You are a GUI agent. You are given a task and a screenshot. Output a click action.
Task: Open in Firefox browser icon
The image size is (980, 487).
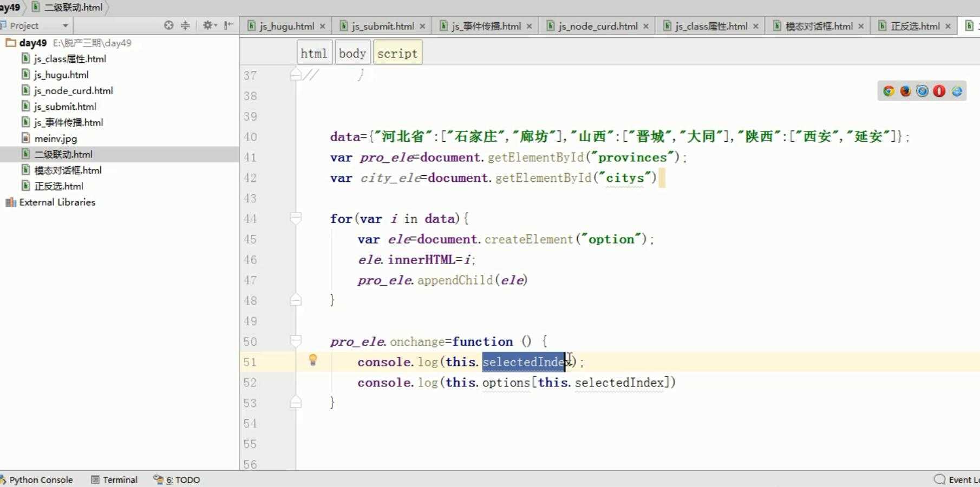tap(905, 91)
